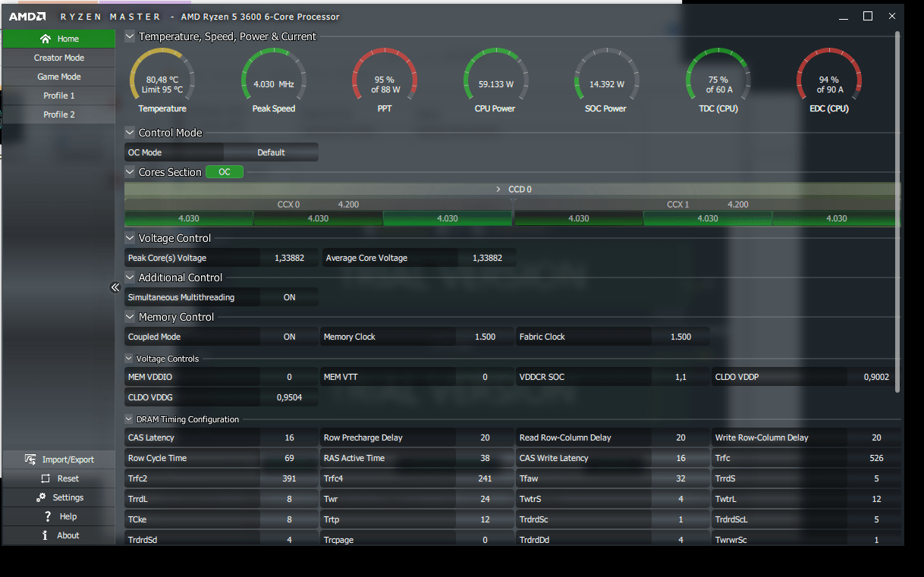Image resolution: width=924 pixels, height=577 pixels.
Task: Open the Home tab in sidebar
Action: [x=58, y=39]
